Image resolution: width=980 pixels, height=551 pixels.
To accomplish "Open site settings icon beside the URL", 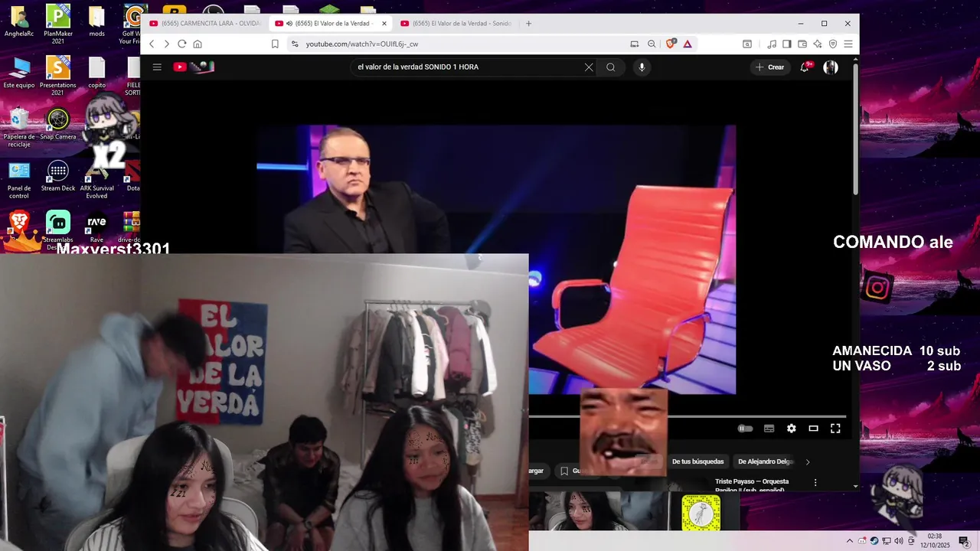I will [295, 44].
